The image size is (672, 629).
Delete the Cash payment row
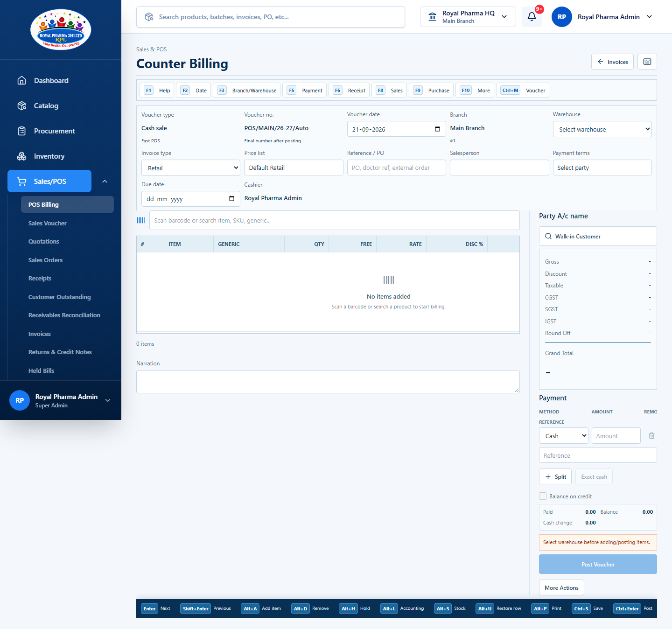coord(651,436)
